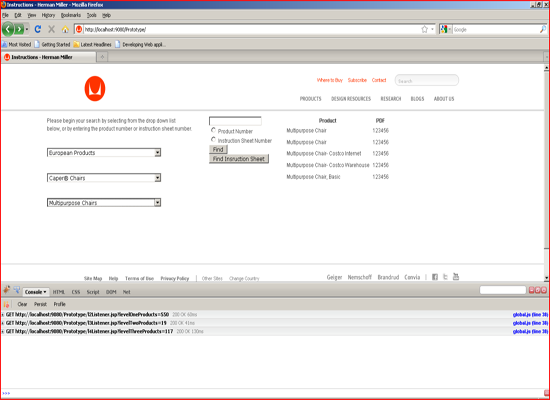
Task: Toggle break on all errors icon
Action: click(6, 304)
